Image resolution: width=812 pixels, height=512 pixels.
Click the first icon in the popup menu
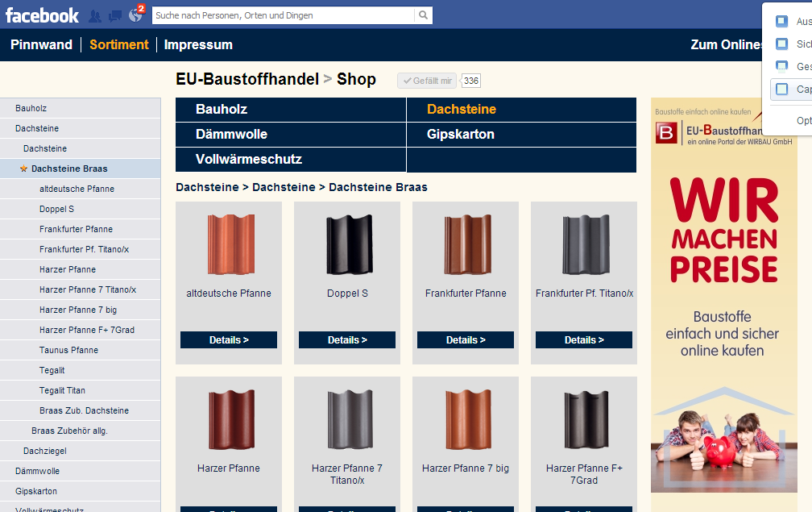pyautogui.click(x=781, y=21)
